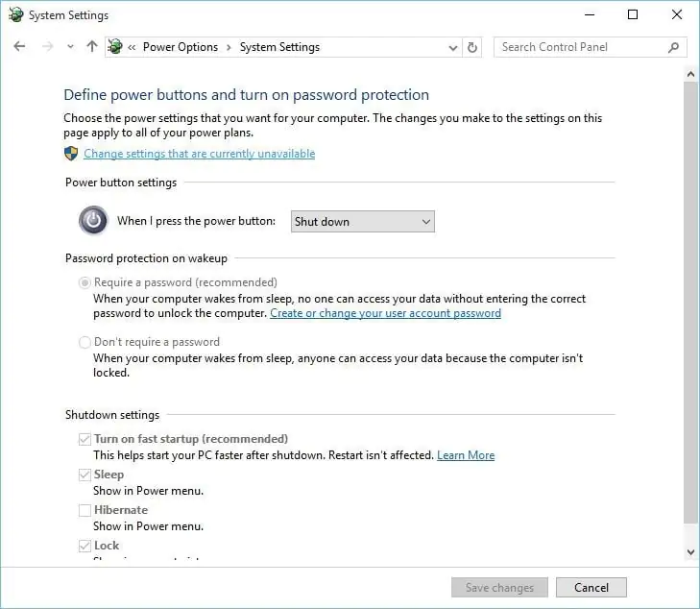Click the System Settings title bar icon
Image resolution: width=700 pixels, height=609 pixels.
click(x=16, y=14)
